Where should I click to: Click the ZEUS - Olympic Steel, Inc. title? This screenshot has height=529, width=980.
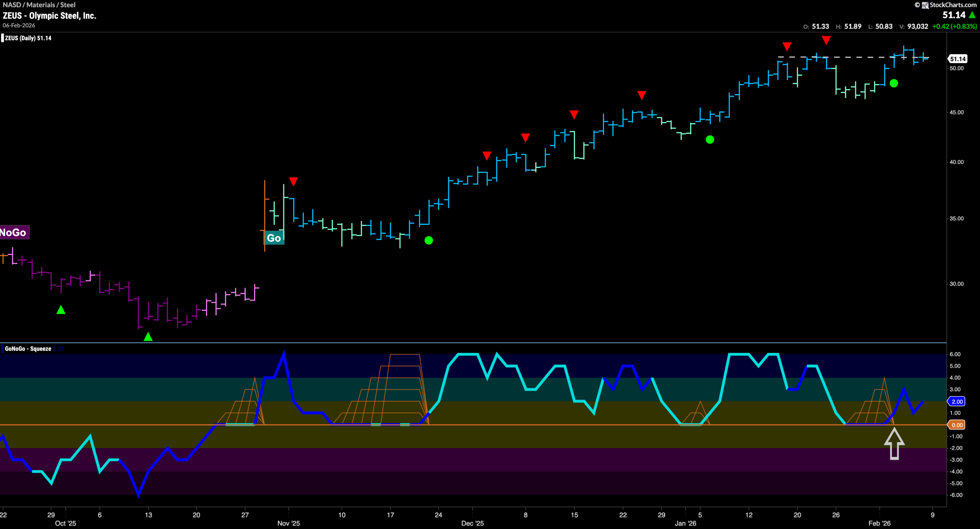pyautogui.click(x=49, y=16)
